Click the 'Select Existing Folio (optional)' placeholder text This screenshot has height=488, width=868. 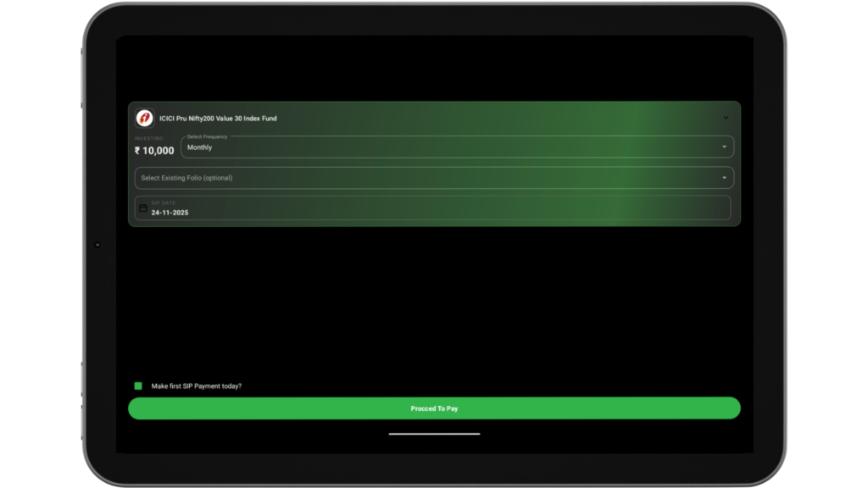click(186, 178)
